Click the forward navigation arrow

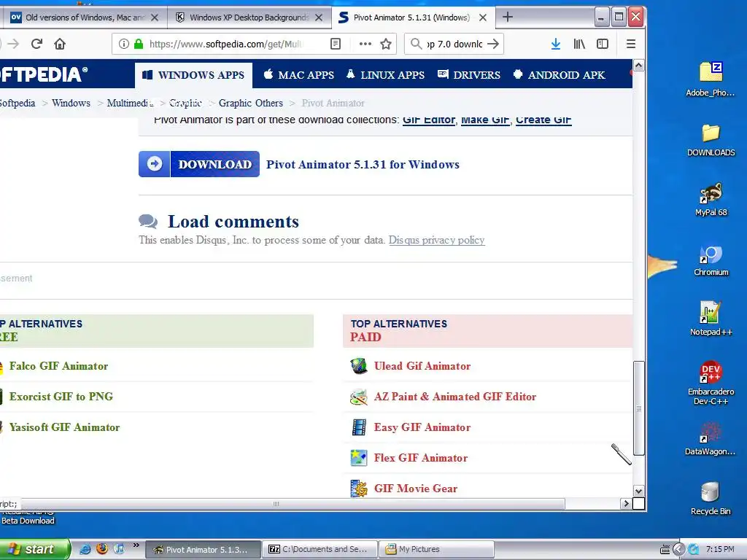[13, 44]
